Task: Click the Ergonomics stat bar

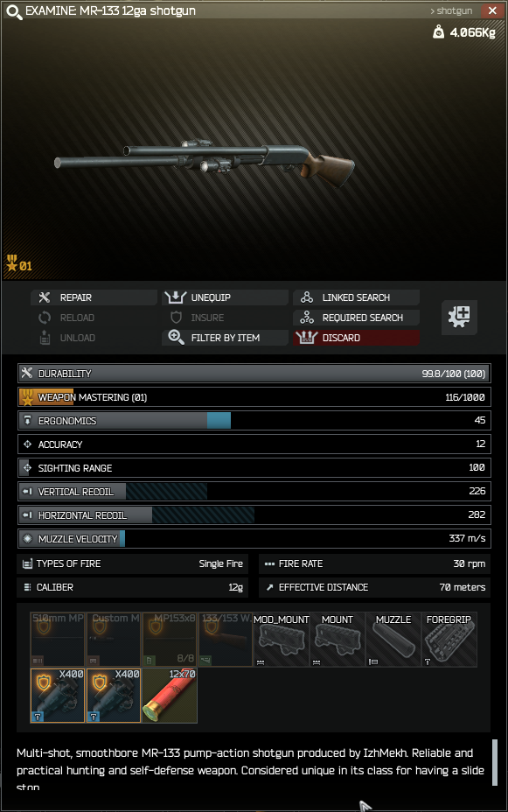Action: pos(254,421)
